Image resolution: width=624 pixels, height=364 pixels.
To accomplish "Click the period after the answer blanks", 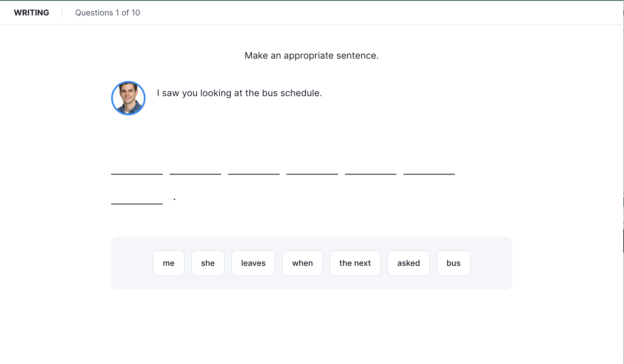I will pos(174,199).
